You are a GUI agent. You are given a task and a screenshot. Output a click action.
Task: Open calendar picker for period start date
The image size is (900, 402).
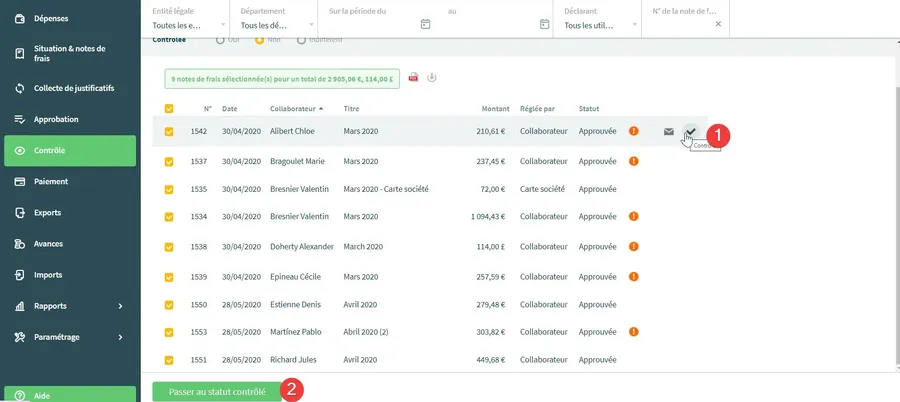click(426, 24)
